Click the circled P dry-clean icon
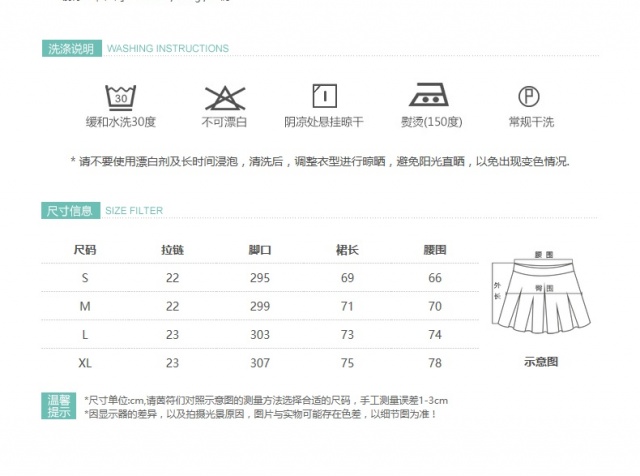Image resolution: width=640 pixels, height=476 pixels. (x=530, y=96)
